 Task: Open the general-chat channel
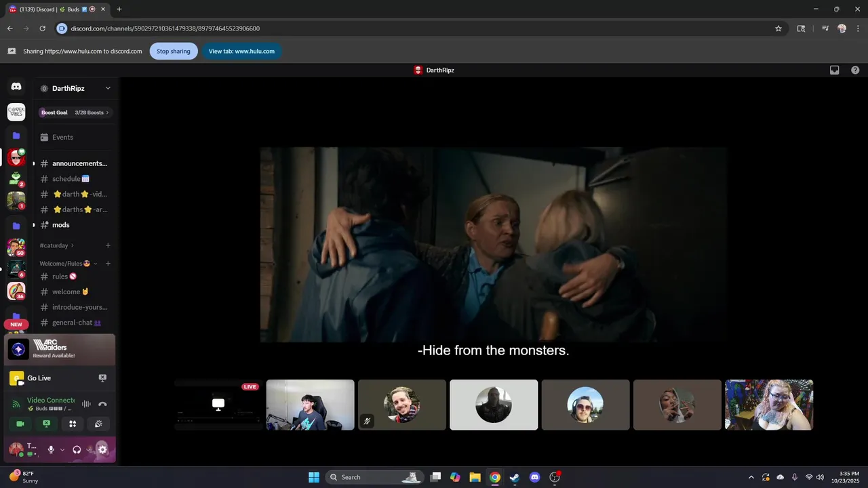tap(75, 323)
